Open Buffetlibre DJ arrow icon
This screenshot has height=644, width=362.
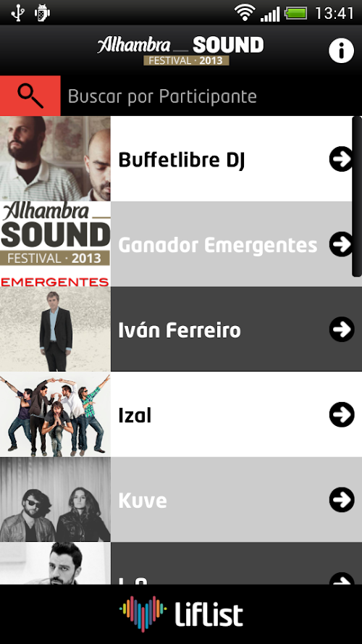click(x=342, y=159)
